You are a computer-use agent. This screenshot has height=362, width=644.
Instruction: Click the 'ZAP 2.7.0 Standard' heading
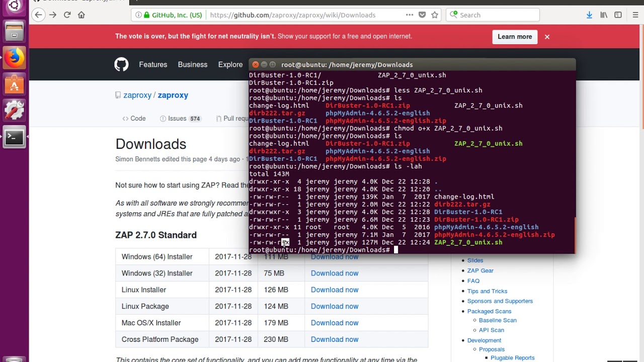point(156,235)
